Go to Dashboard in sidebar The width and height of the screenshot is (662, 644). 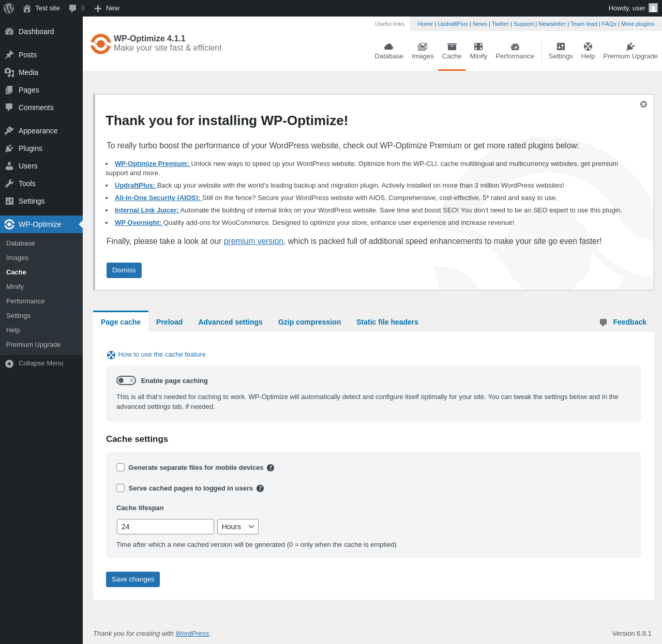pyautogui.click(x=41, y=32)
